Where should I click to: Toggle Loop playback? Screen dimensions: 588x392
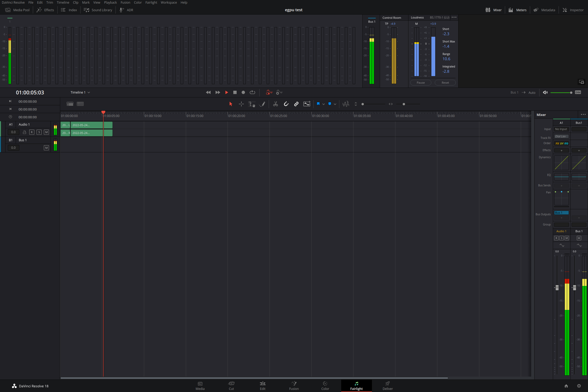coord(252,92)
